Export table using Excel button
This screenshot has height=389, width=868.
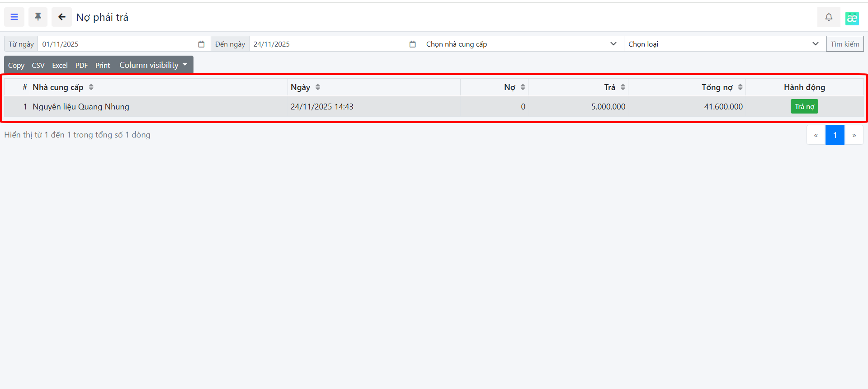point(60,65)
